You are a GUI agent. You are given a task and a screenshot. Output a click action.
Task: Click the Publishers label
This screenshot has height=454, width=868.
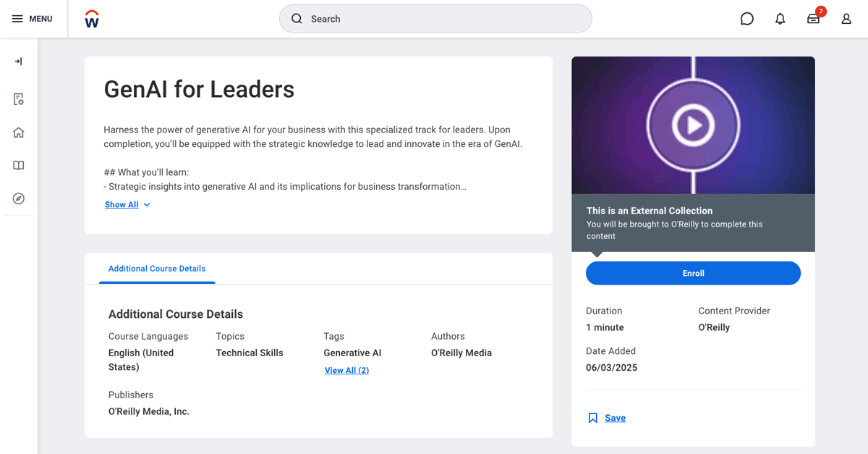[131, 395]
